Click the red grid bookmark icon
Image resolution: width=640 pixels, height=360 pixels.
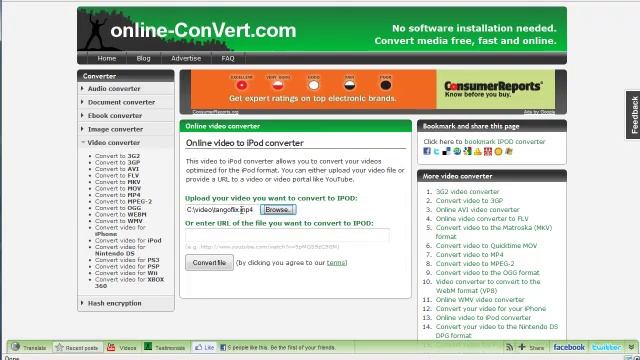[x=488, y=151]
